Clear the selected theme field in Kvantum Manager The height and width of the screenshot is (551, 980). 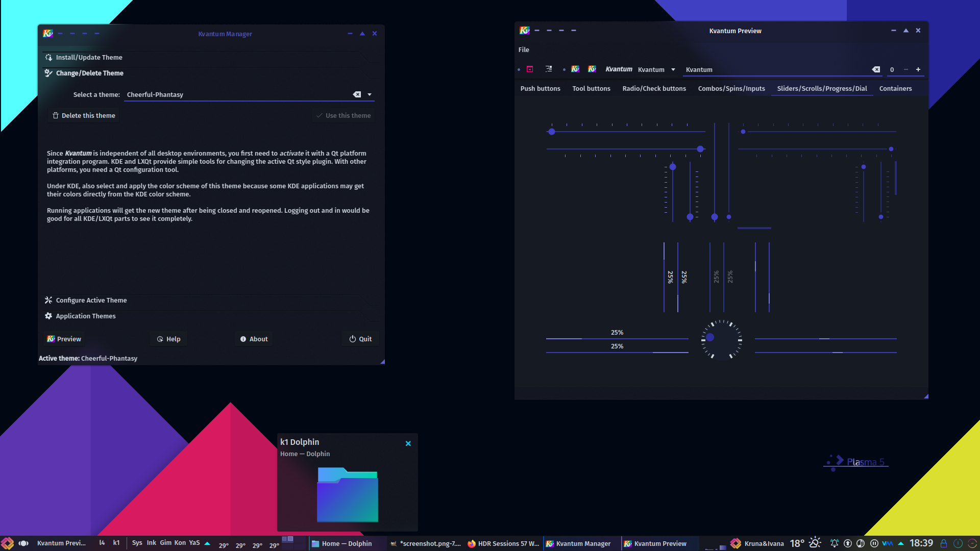tap(357, 94)
